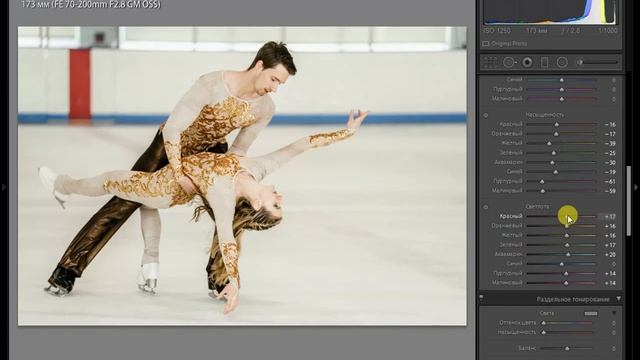Select the Red Eye Correction tool
This screenshot has height=360, width=640.
[x=527, y=62]
